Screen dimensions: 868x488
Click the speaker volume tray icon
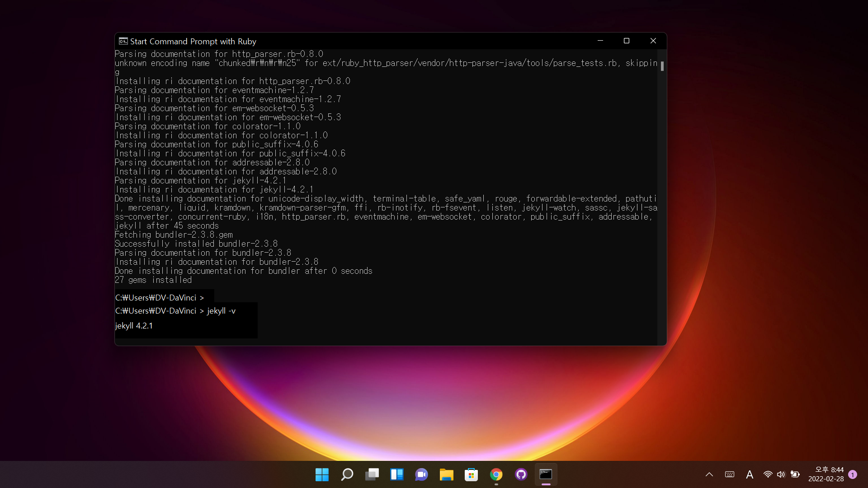tap(781, 474)
